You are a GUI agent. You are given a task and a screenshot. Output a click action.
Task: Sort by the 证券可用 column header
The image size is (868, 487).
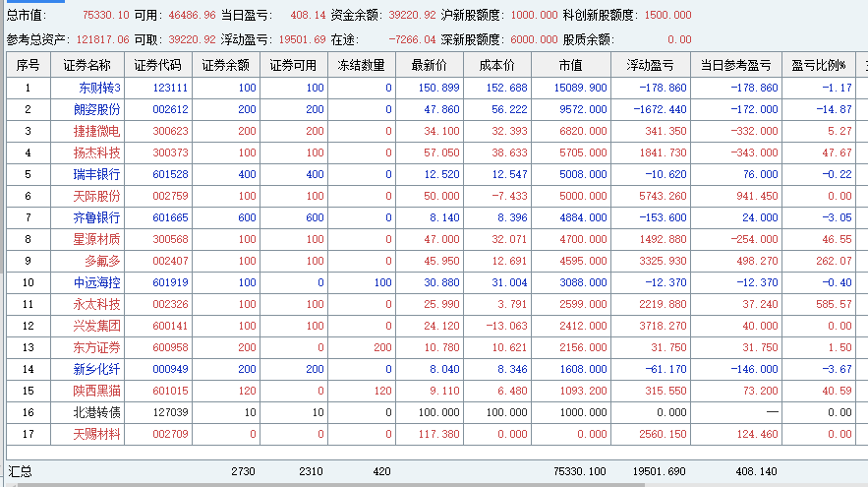pos(293,65)
